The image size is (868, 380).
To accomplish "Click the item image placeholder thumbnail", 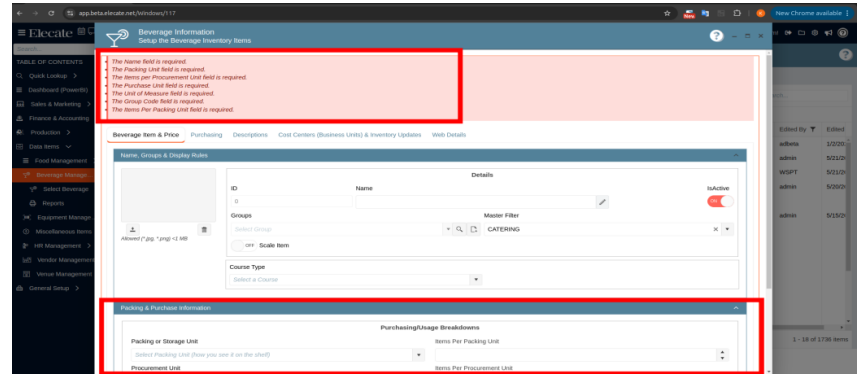I will pyautogui.click(x=168, y=195).
